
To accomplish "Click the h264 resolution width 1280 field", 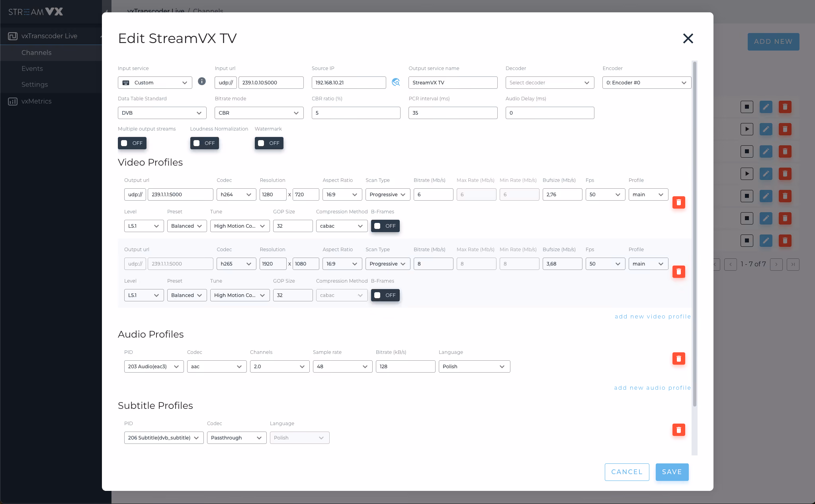I will [273, 194].
